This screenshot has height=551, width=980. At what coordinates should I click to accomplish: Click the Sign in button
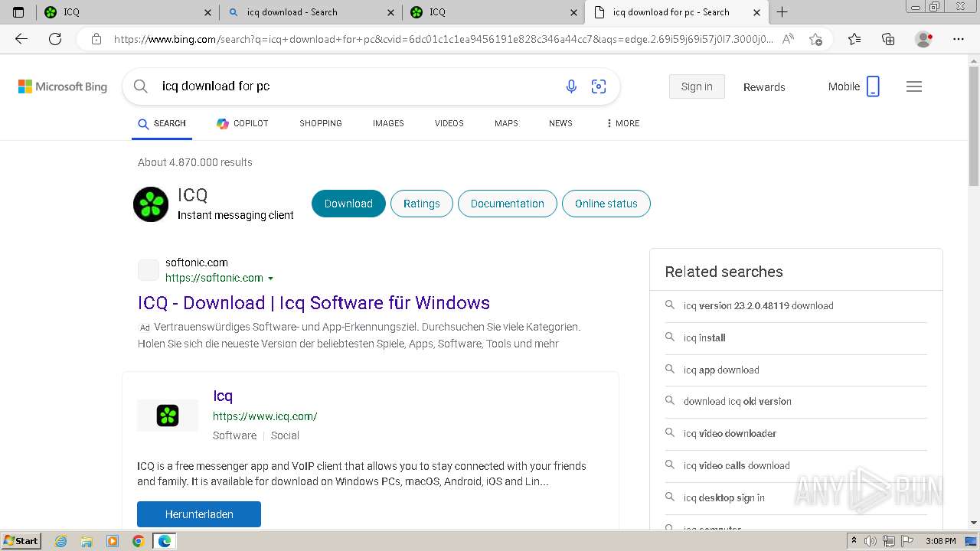coord(697,86)
